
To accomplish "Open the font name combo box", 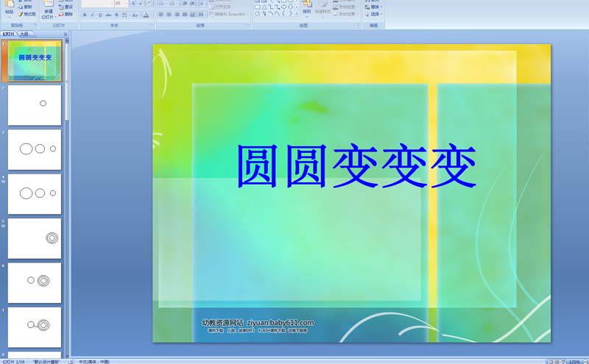I will (98, 4).
